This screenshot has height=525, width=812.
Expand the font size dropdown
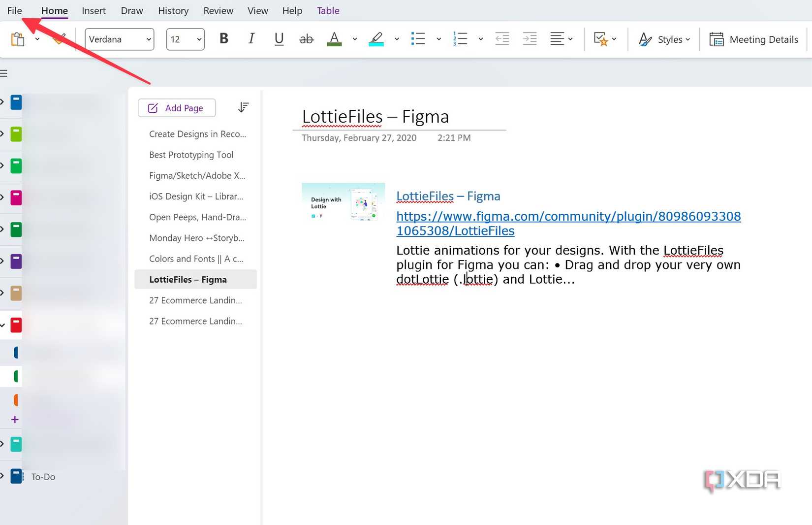[x=199, y=39]
